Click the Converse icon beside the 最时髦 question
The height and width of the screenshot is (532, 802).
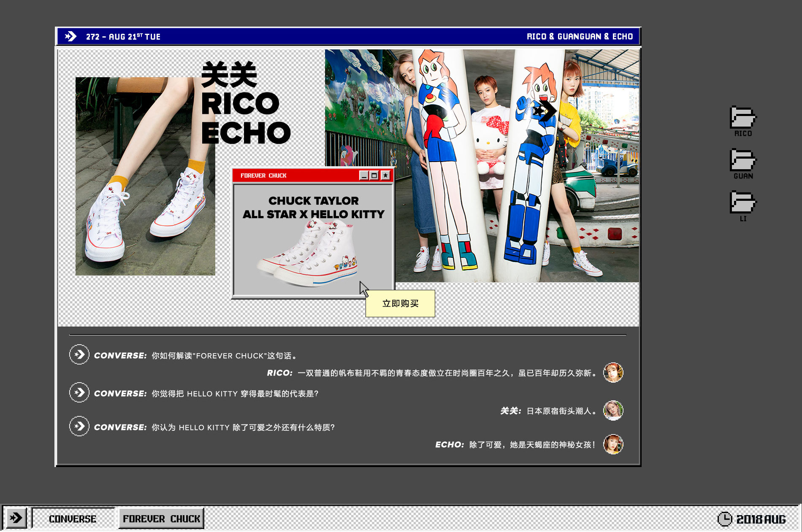coord(79,393)
